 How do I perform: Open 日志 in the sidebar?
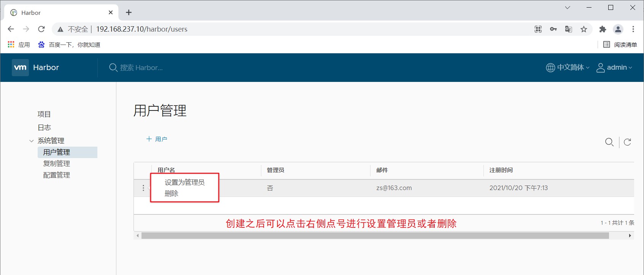click(x=44, y=128)
